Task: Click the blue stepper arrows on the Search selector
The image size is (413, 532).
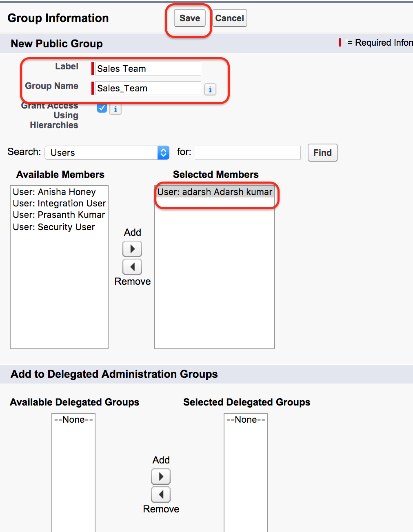Action: [163, 152]
